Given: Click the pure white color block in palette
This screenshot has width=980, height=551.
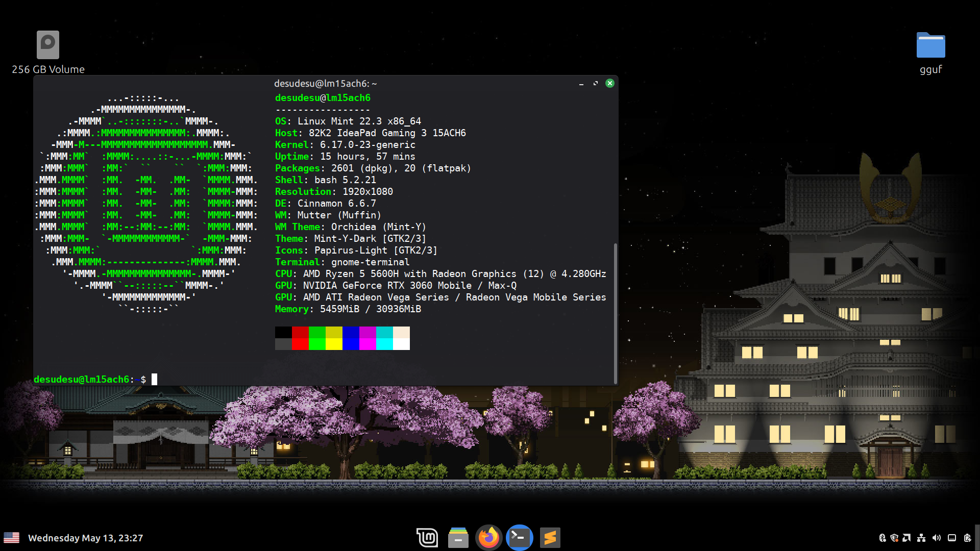Looking at the screenshot, I should point(401,344).
